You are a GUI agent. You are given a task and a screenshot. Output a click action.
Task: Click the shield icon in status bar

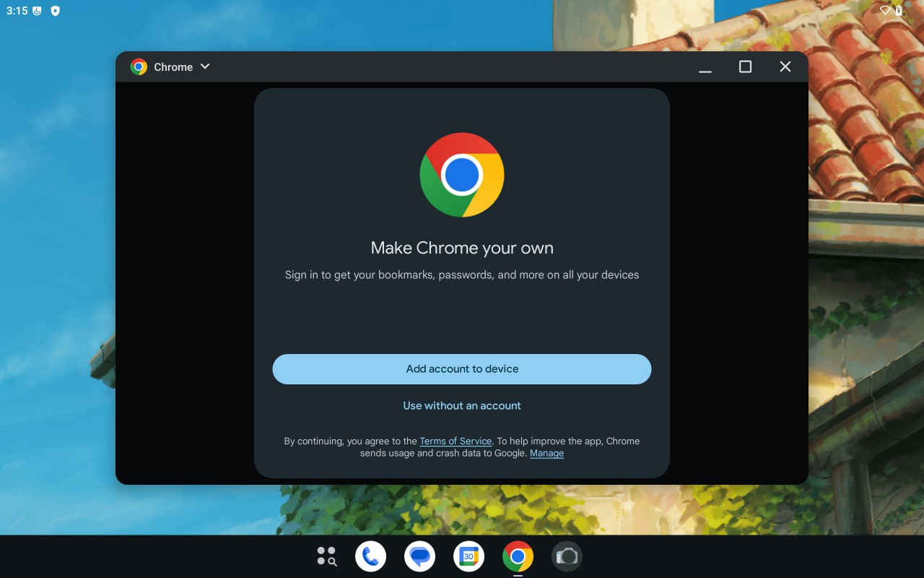click(55, 11)
